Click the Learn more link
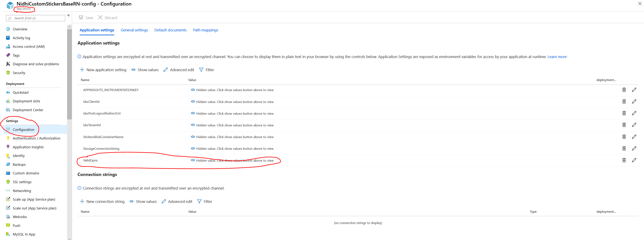The image size is (644, 240). (557, 57)
